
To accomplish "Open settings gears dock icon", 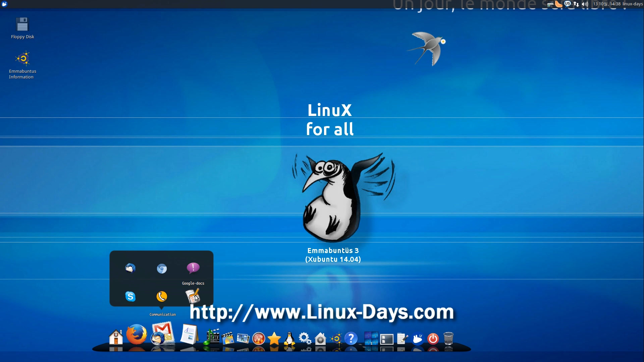I will 305,339.
